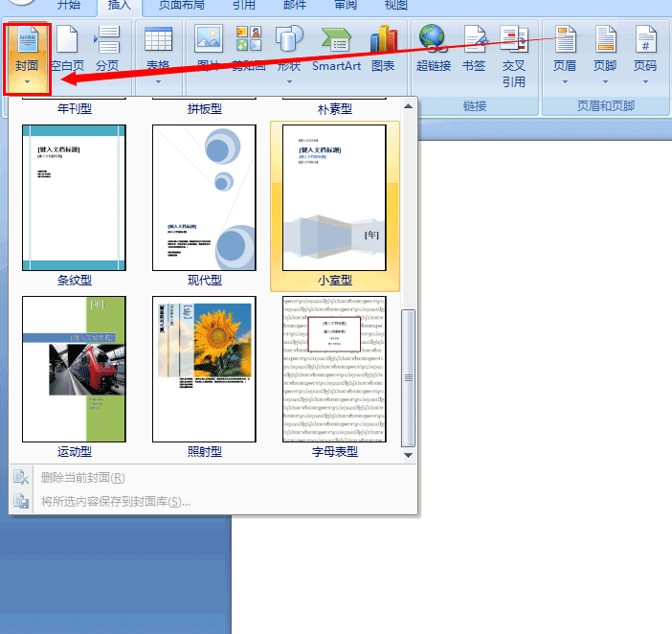Switch to the 审阅 review tab
This screenshot has height=634, width=672.
tap(346, 6)
